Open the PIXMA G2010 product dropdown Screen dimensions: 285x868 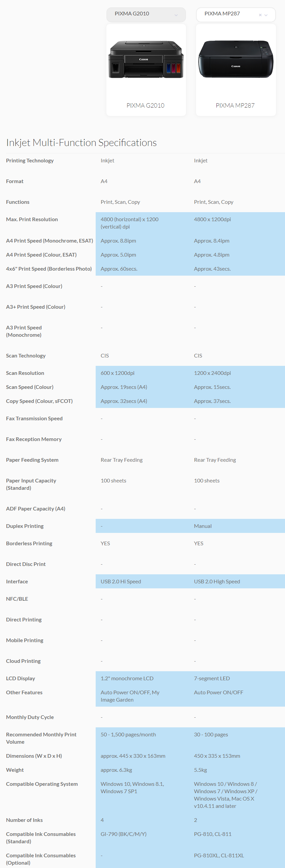coord(146,14)
